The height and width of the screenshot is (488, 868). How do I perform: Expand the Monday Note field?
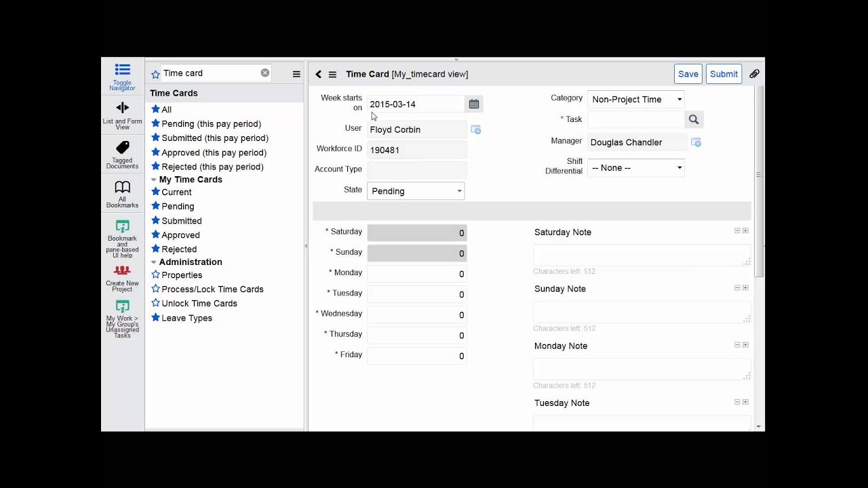(745, 344)
